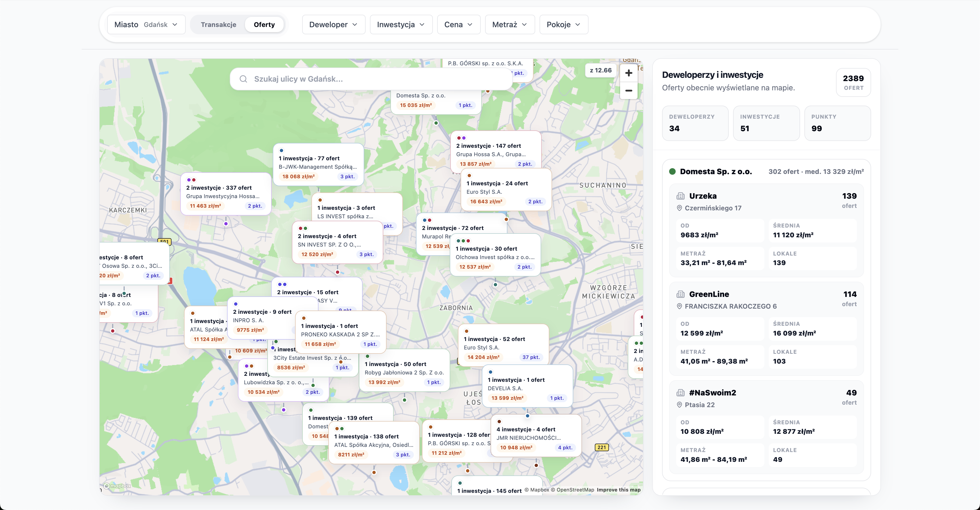This screenshot has width=980, height=510.
Task: Open the Urzeka investment card
Action: [766, 230]
